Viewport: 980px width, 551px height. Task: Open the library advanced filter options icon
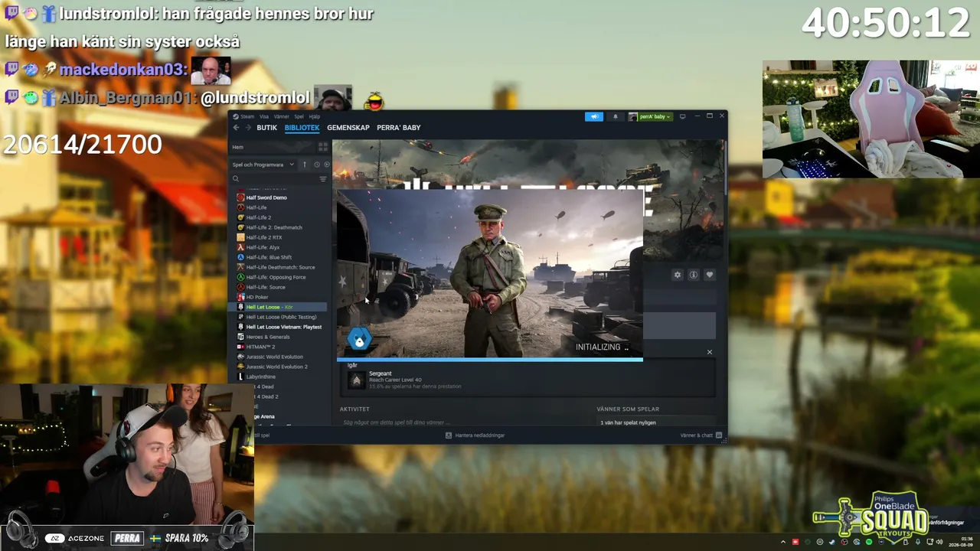[x=323, y=179]
